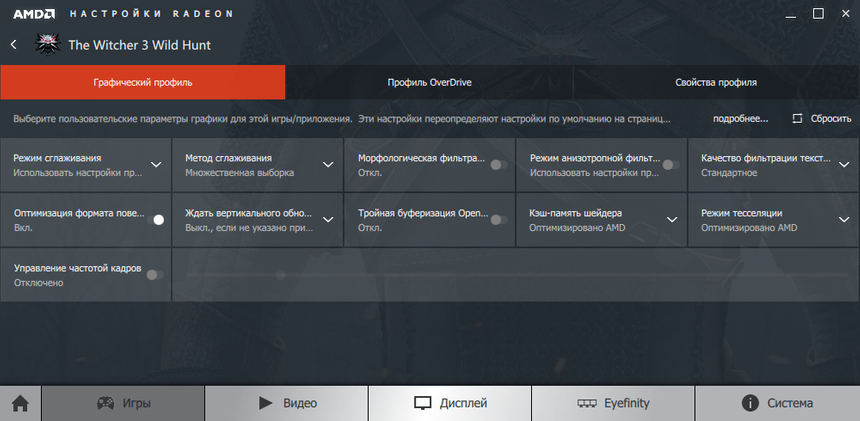Click the play icon on Видео tab

(x=265, y=403)
